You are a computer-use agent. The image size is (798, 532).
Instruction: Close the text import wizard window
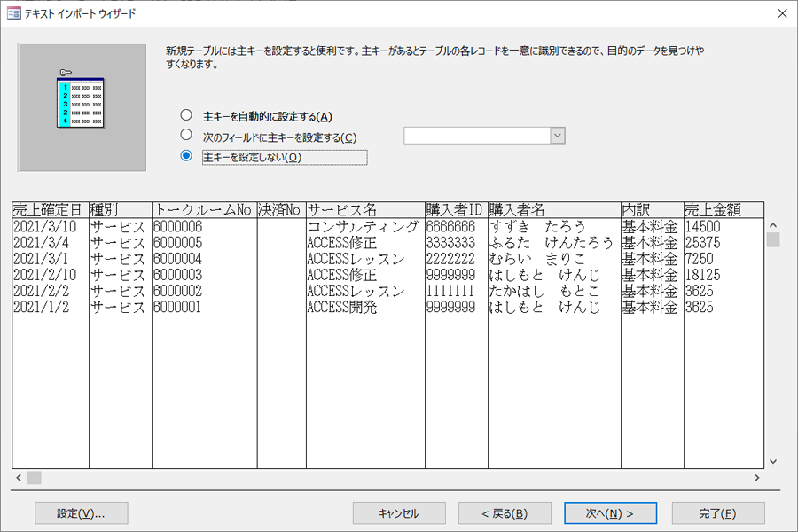coord(781,13)
